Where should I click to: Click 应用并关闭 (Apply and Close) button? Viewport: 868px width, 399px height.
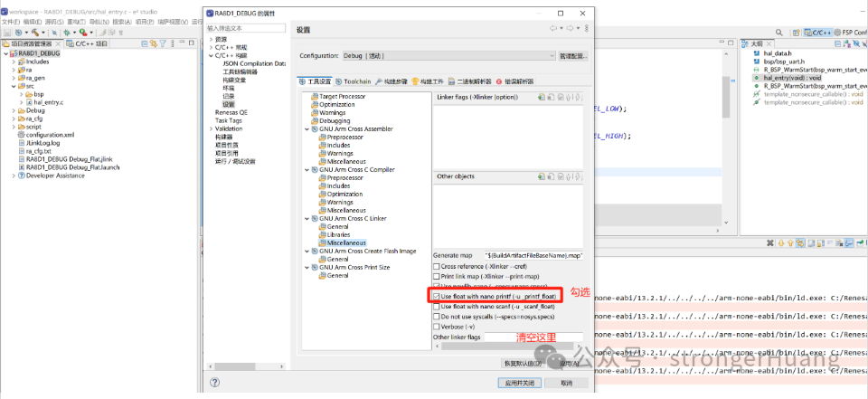click(519, 383)
